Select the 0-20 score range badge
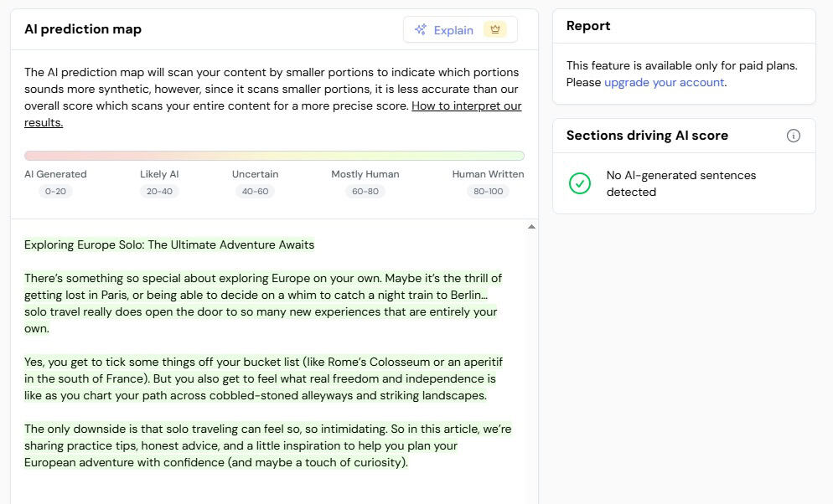Image resolution: width=833 pixels, height=504 pixels. pyautogui.click(x=55, y=192)
